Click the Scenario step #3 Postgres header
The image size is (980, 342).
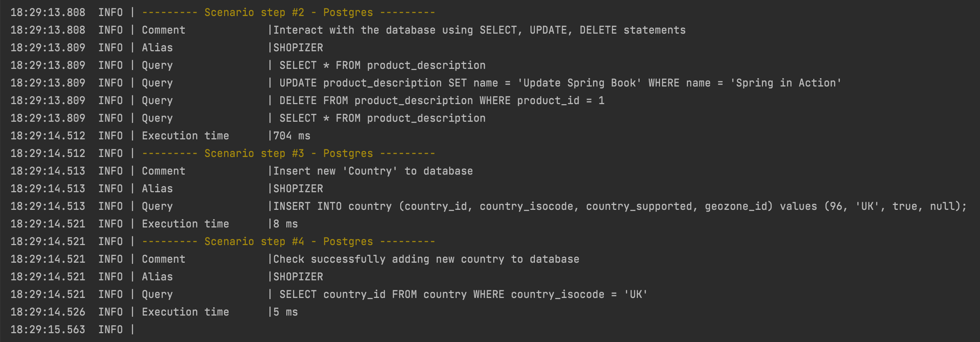pos(288,153)
